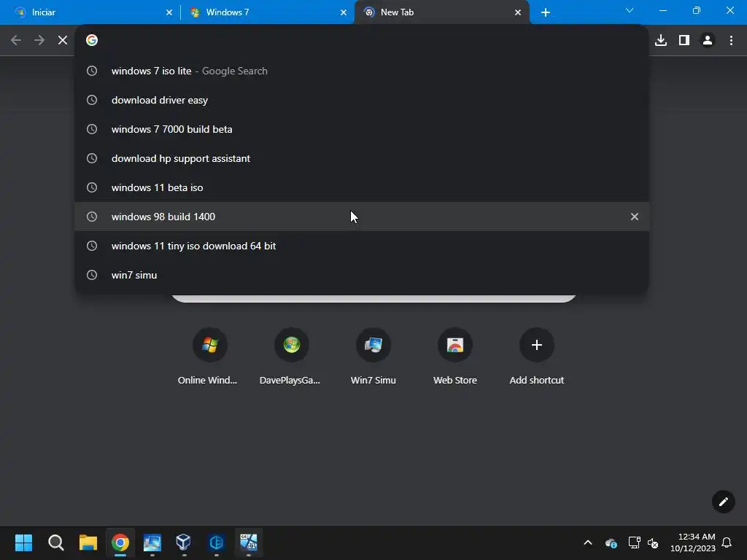Click OneDrive cloud tray icon

point(611,542)
